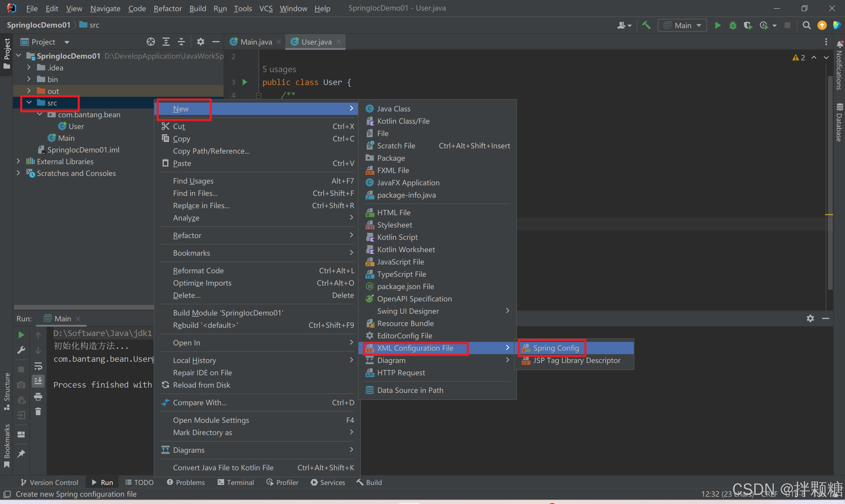845x504 pixels.
Task: Collapse the src folder node
Action: click(29, 103)
